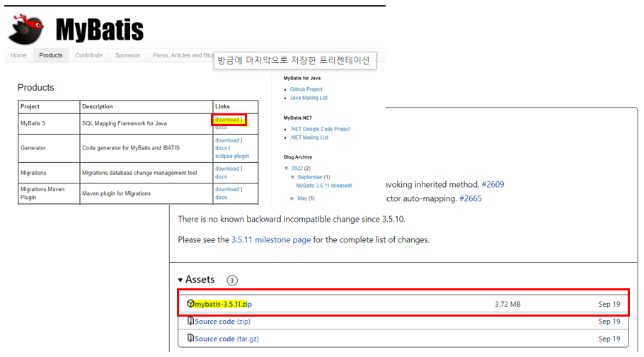Screen dimensions: 644x357
Task: Collapse the September archive month
Action: coord(292,177)
